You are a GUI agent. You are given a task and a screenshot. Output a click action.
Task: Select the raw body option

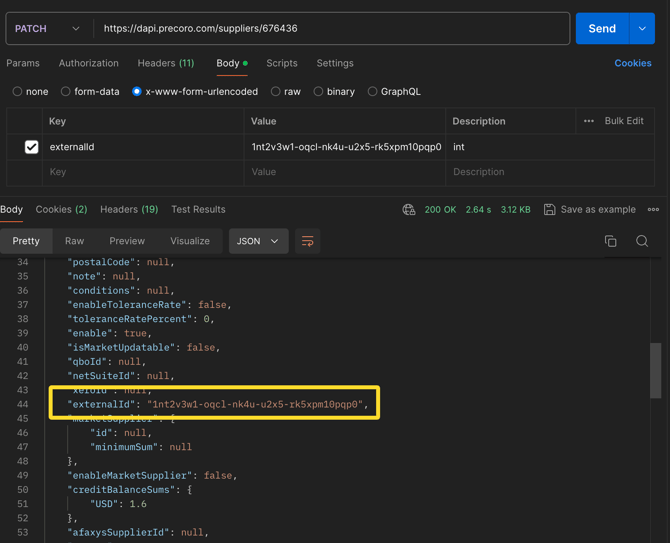(x=276, y=92)
